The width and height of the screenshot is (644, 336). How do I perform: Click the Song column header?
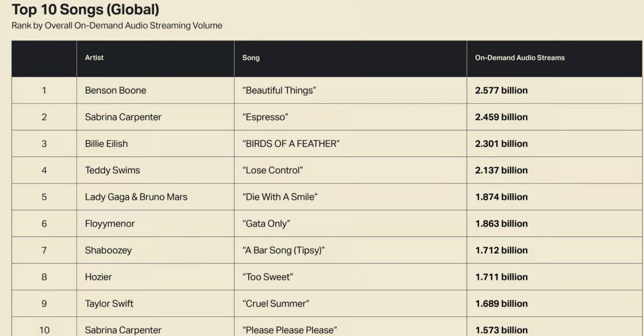251,58
